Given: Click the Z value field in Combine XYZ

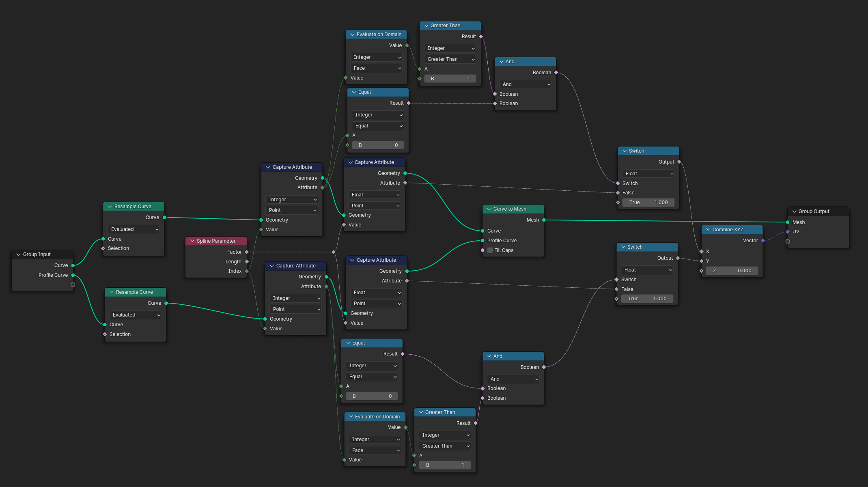Looking at the screenshot, I should point(732,271).
